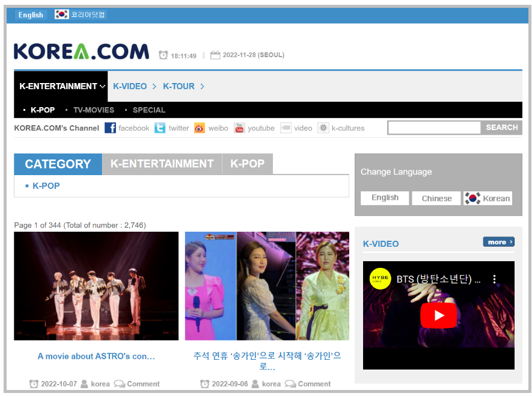
Task: Click the facebook text link
Action: (x=133, y=128)
